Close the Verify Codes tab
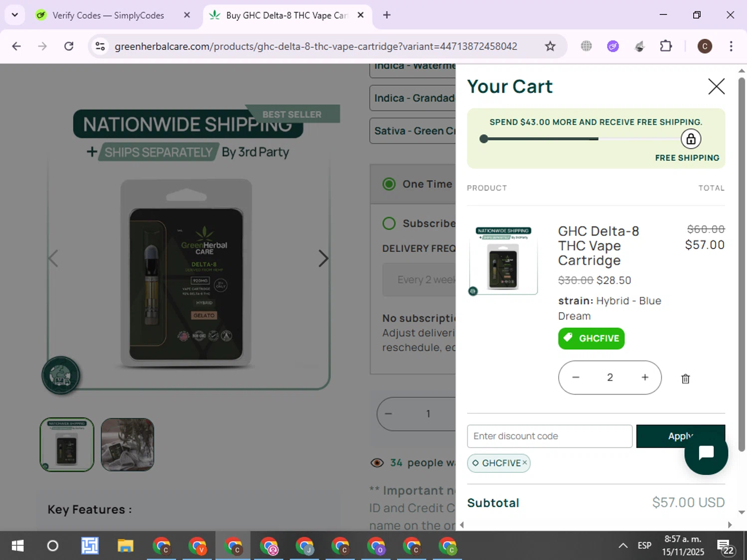 (187, 15)
